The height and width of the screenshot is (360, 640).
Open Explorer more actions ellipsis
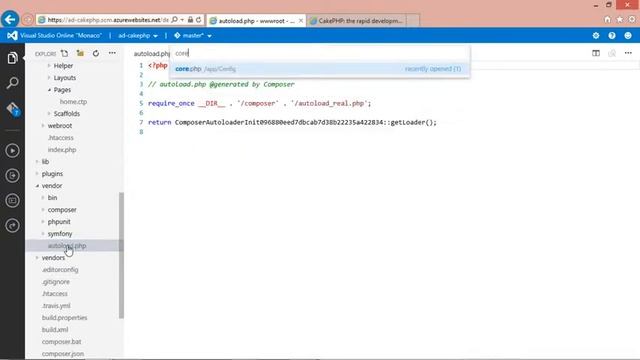112,53
